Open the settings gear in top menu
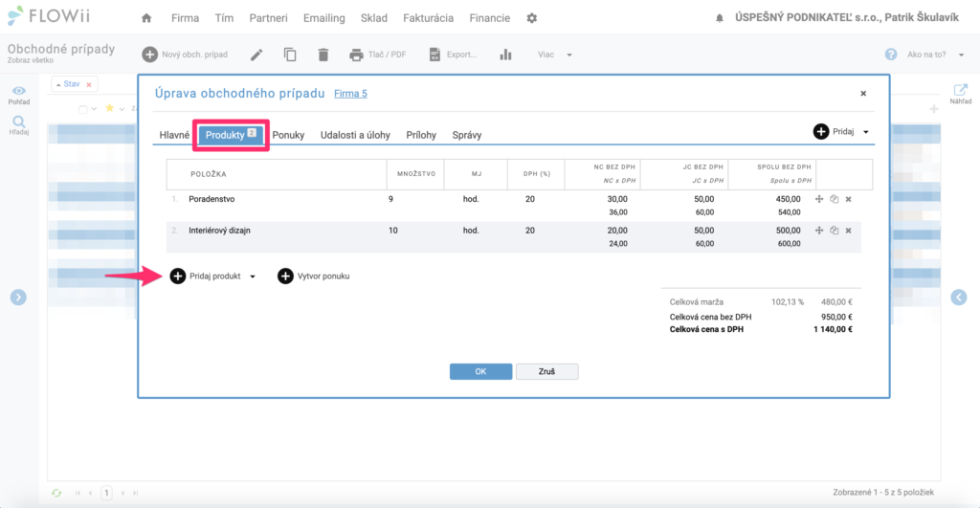The height and width of the screenshot is (508, 980). coord(532,18)
